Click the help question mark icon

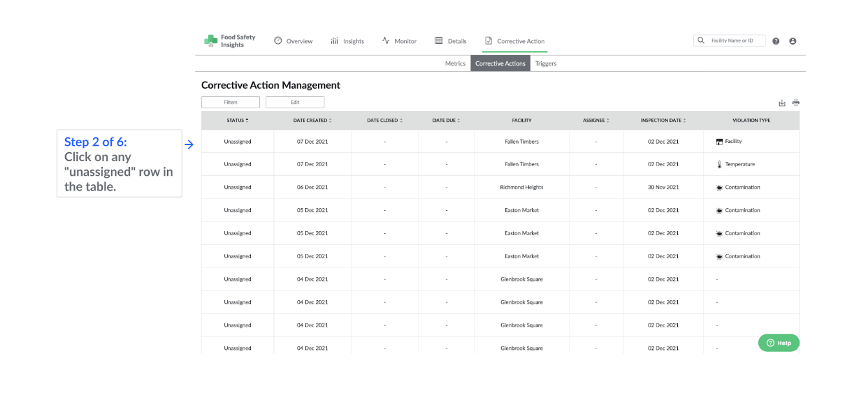pos(776,41)
